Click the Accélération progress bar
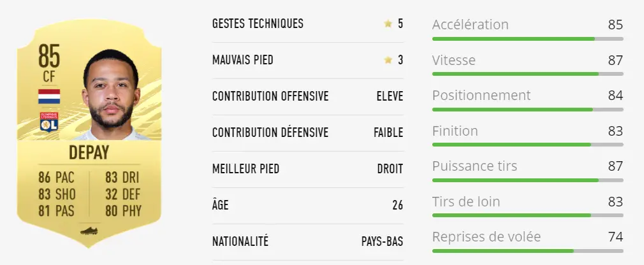This screenshot has height=265, width=644. 528,39
